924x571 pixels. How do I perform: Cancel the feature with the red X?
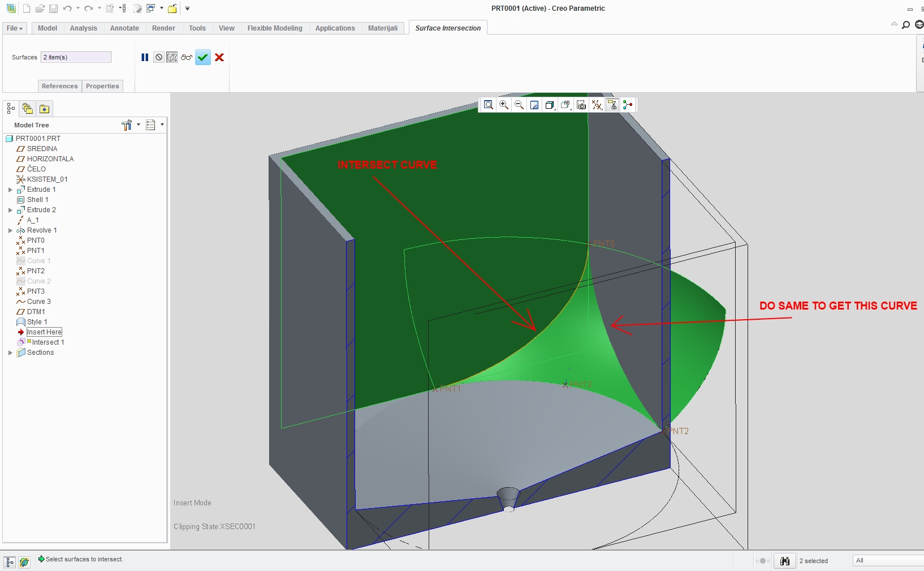219,57
